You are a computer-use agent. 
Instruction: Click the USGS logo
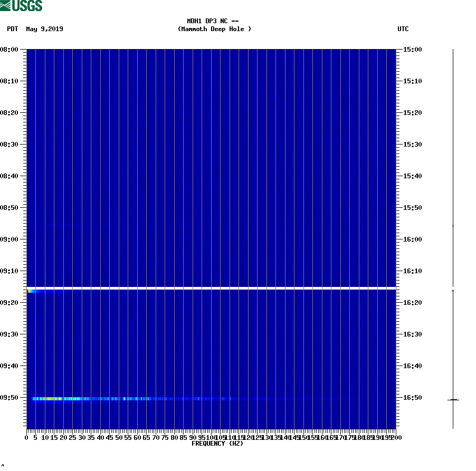21,6
